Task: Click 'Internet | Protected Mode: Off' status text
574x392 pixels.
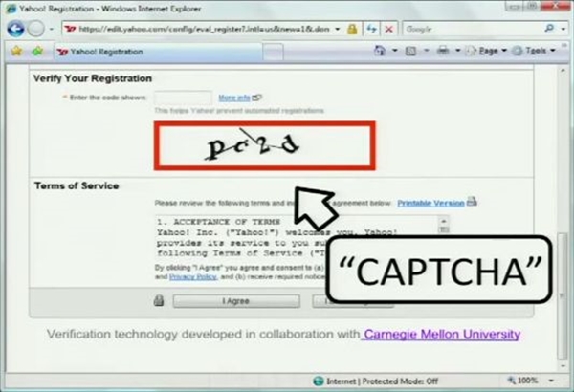Action: pos(382,381)
